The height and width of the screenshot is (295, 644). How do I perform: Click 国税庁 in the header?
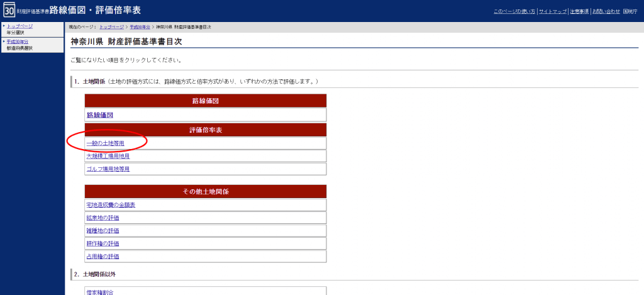click(630, 11)
